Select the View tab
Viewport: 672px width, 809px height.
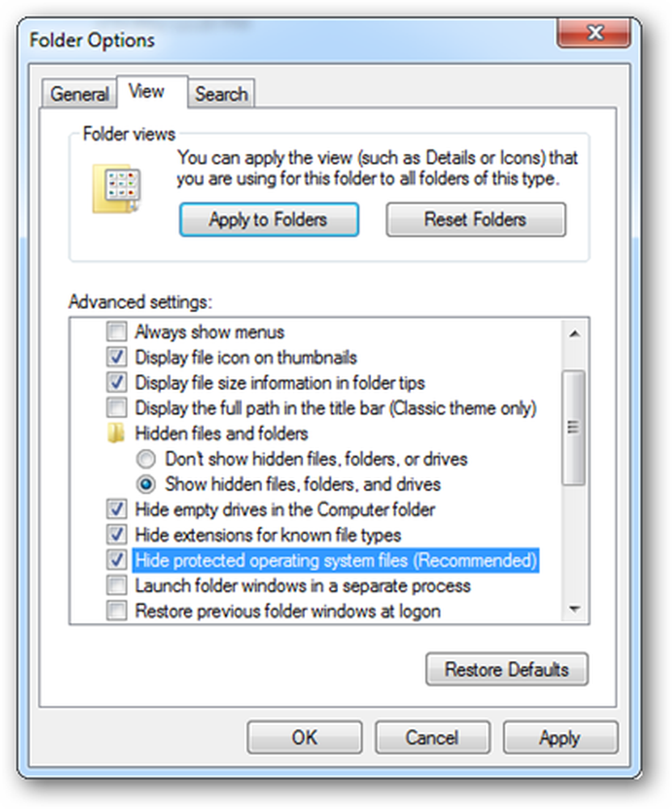(152, 92)
